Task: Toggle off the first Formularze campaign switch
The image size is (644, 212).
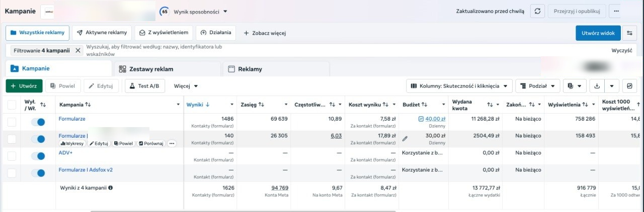Action: pyautogui.click(x=38, y=122)
